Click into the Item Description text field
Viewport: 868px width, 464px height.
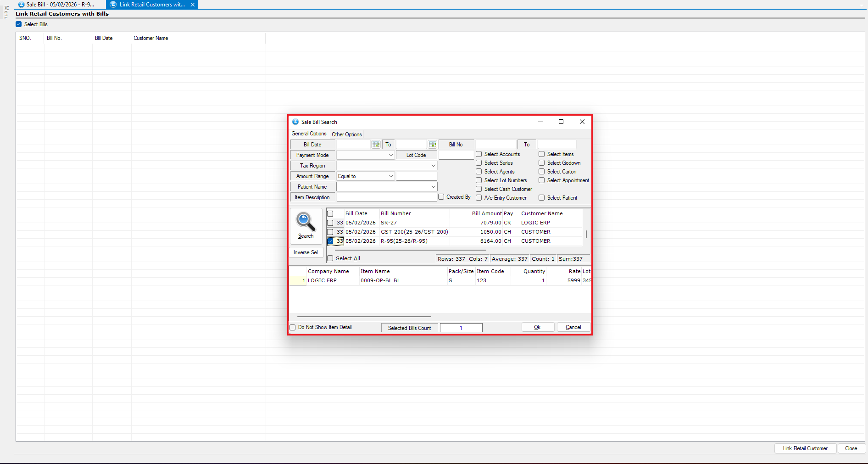[x=386, y=197]
